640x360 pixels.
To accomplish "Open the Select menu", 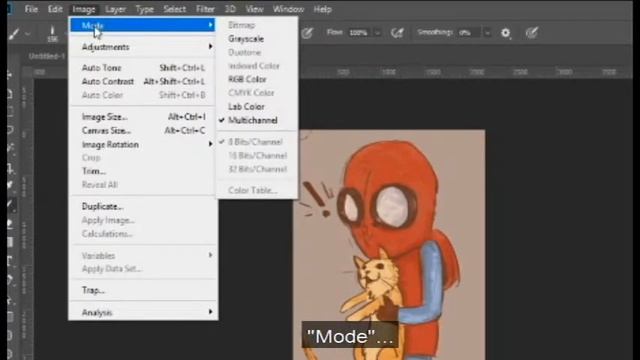I will (x=174, y=9).
